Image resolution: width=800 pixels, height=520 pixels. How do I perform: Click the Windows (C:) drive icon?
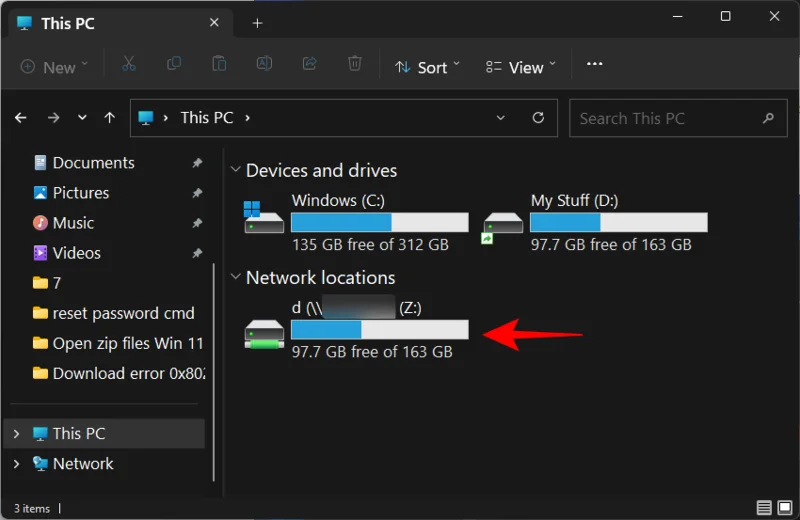pos(263,217)
